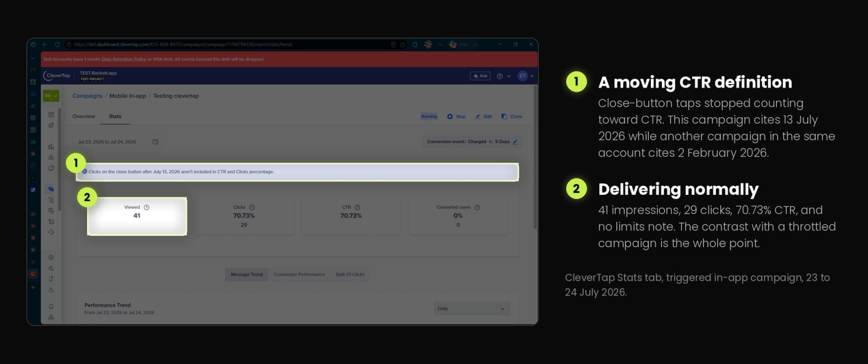The image size is (868, 364).
Task: Clone the campaign
Action: tap(512, 117)
